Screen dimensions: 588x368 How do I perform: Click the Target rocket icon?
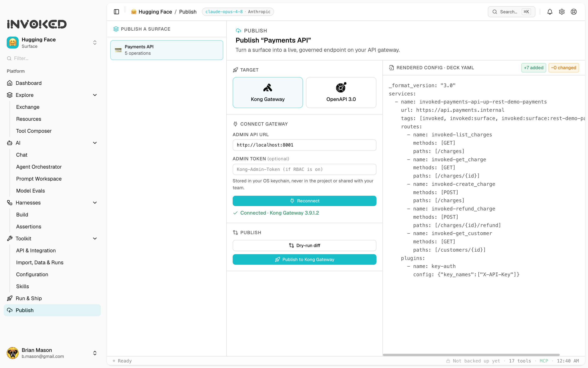pos(235,70)
